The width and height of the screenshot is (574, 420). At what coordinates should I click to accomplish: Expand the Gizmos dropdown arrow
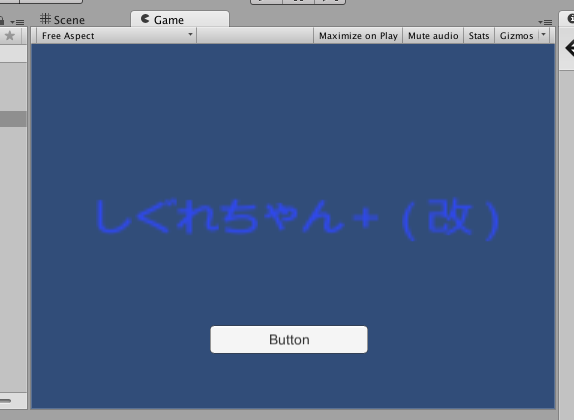coord(544,35)
